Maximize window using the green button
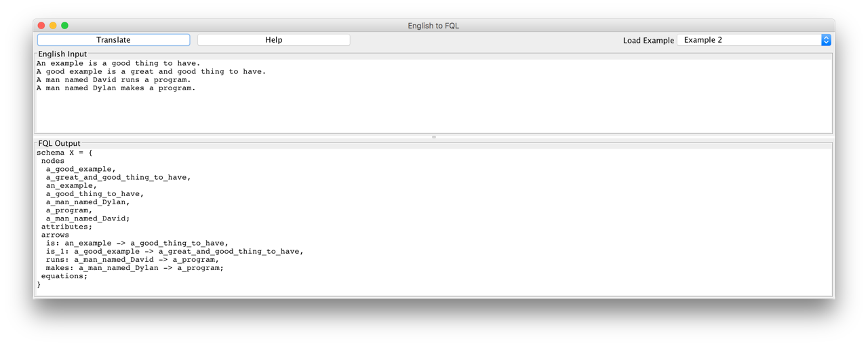868x346 pixels. 64,25
